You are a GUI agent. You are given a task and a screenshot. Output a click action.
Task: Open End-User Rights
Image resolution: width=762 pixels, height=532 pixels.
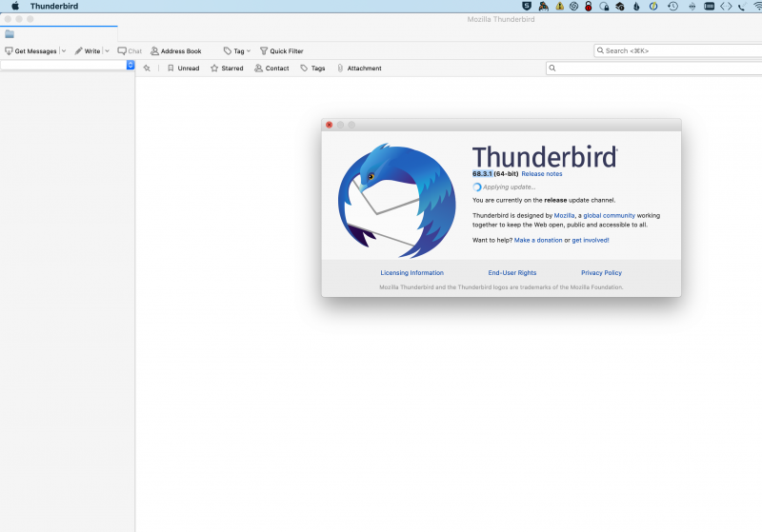[x=512, y=273]
